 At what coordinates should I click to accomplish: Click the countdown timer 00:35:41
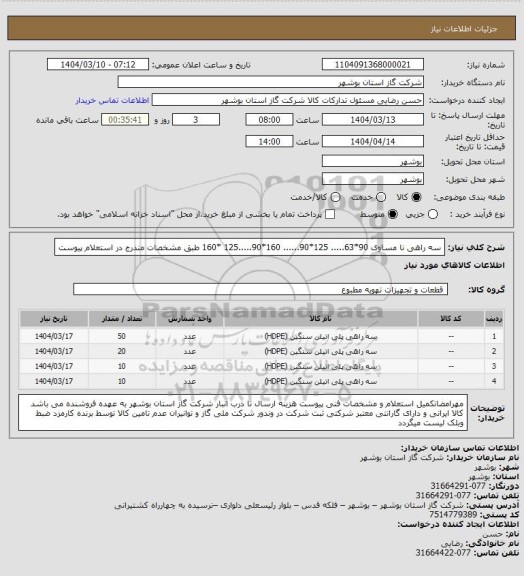point(125,120)
